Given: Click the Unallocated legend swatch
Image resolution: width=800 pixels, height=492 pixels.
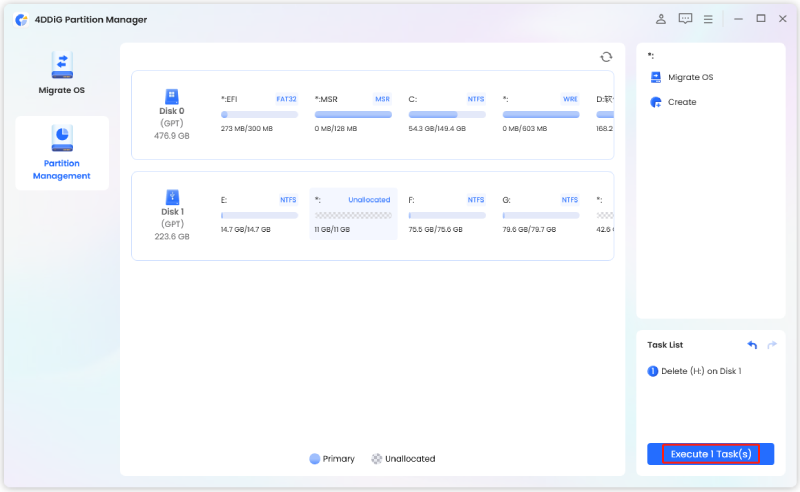Looking at the screenshot, I should [377, 459].
